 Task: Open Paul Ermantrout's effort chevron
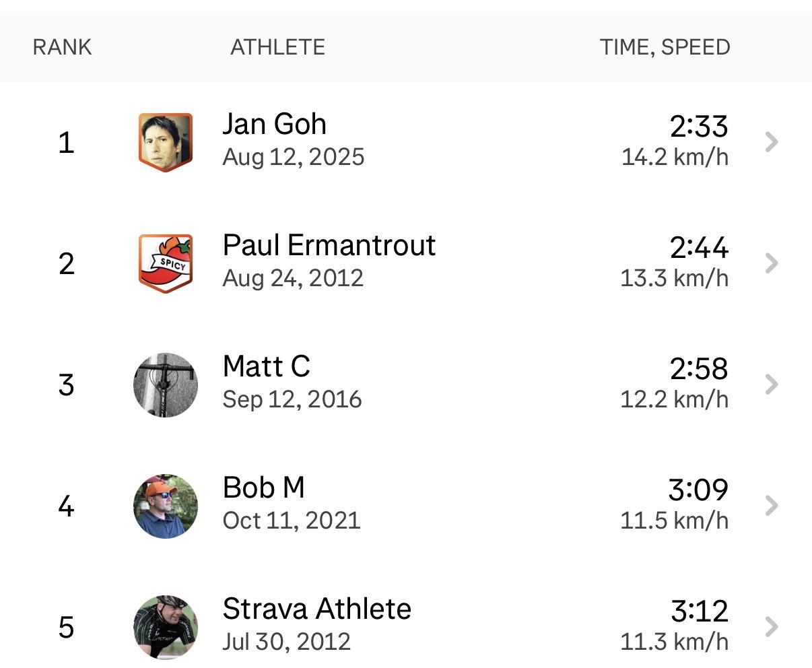(772, 263)
